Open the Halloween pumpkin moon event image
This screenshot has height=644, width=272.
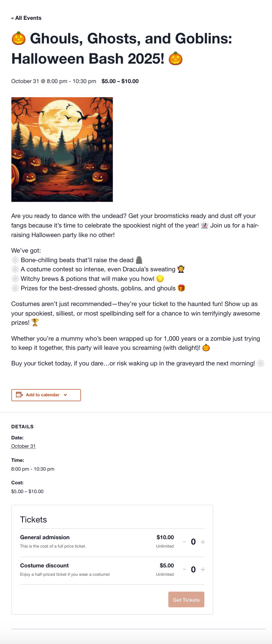click(x=62, y=149)
